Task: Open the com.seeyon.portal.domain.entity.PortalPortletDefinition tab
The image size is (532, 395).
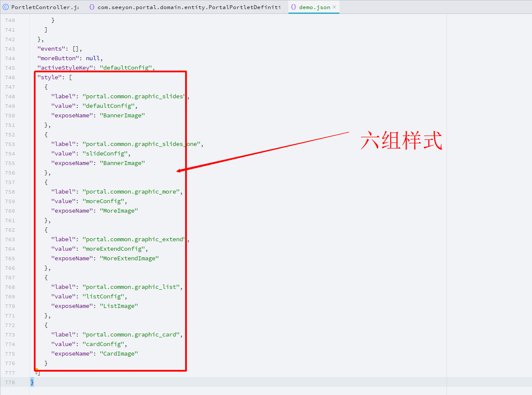Action: (x=184, y=7)
